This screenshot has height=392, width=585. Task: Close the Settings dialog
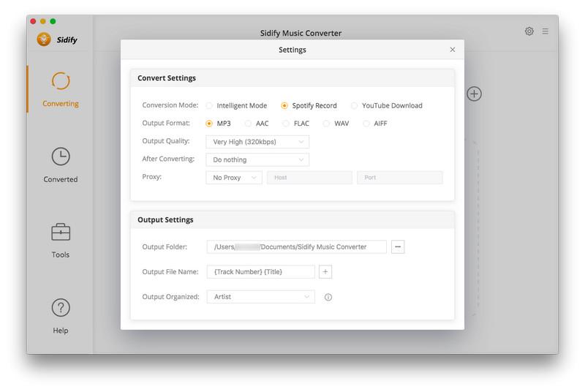tap(452, 50)
